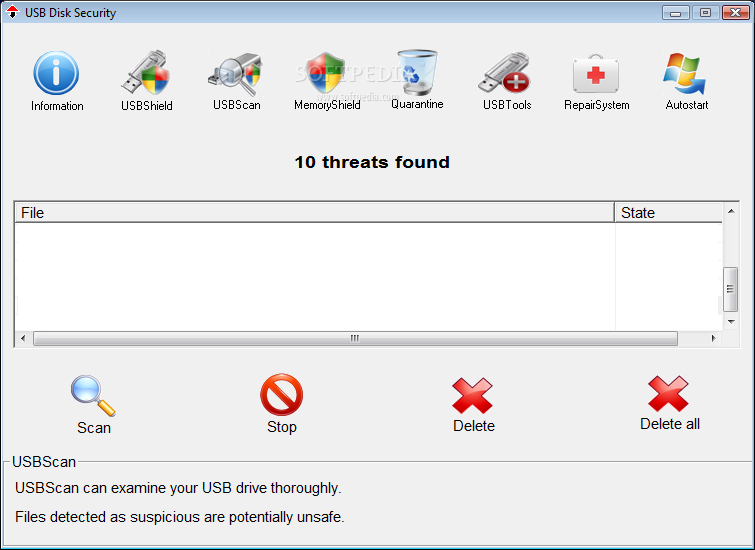This screenshot has width=755, height=550.
Task: Open the USBShield module
Action: point(146,81)
